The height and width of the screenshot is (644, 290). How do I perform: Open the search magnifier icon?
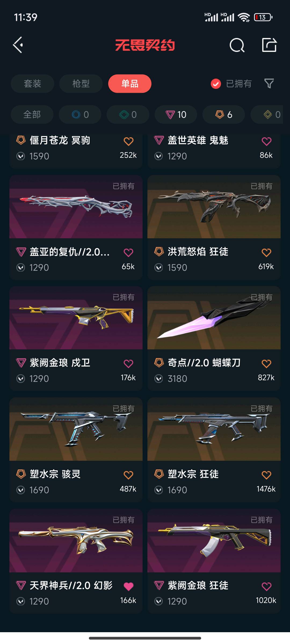(x=237, y=45)
